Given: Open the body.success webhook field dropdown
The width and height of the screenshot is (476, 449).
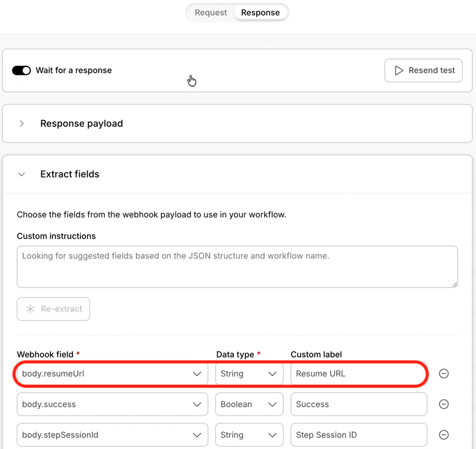Looking at the screenshot, I should pos(113,404).
